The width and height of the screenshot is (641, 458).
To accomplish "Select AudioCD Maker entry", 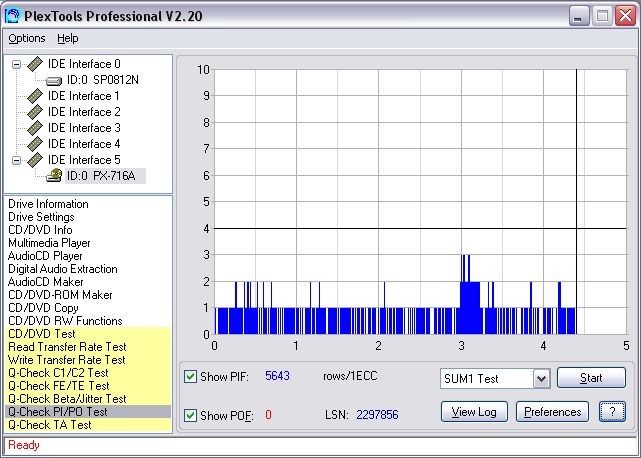I will click(45, 282).
